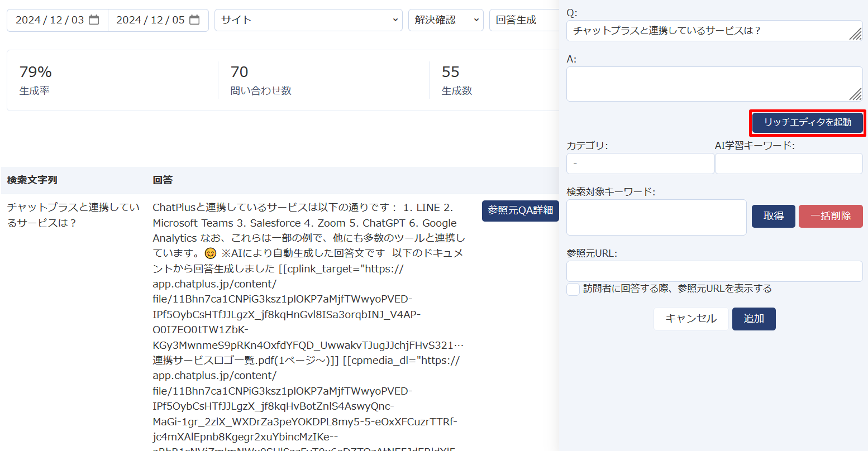Click the red 一括削除 button
The image size is (868, 451).
coord(831,216)
